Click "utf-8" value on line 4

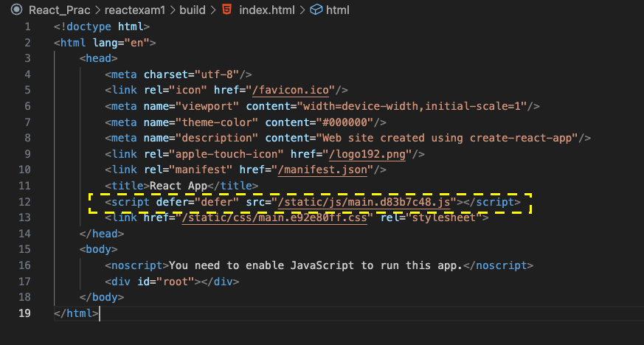(x=216, y=74)
